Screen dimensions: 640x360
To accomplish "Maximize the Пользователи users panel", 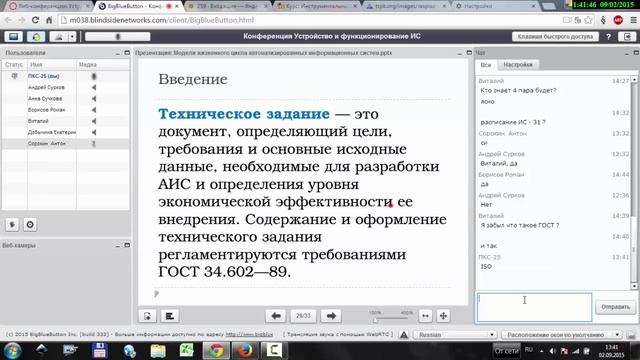I will click(x=127, y=53).
